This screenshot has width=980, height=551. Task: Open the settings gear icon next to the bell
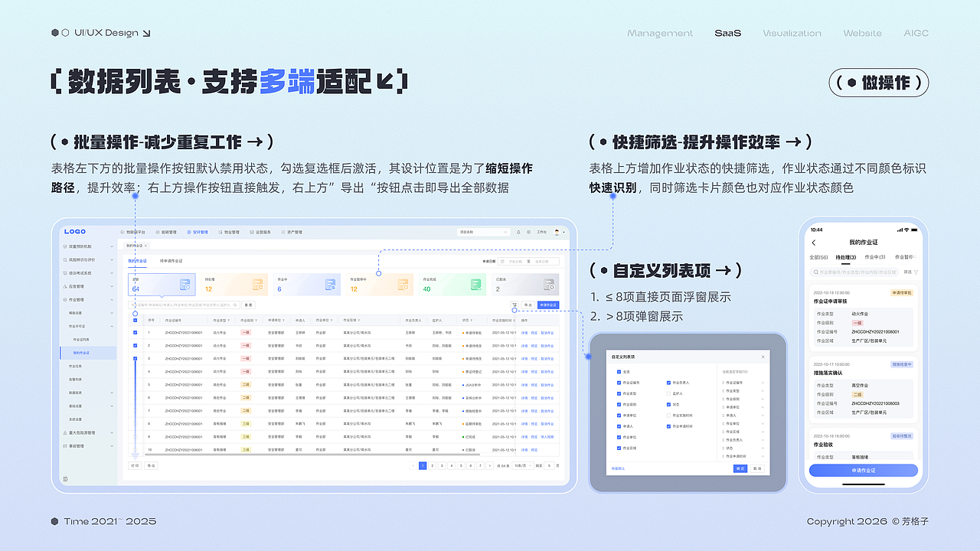click(x=529, y=232)
